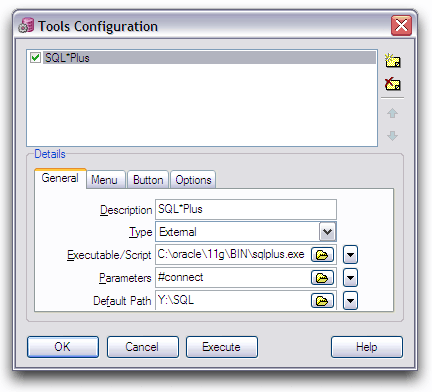This screenshot has width=432, height=392.
Task: Confirm with the OK button
Action: (x=63, y=347)
